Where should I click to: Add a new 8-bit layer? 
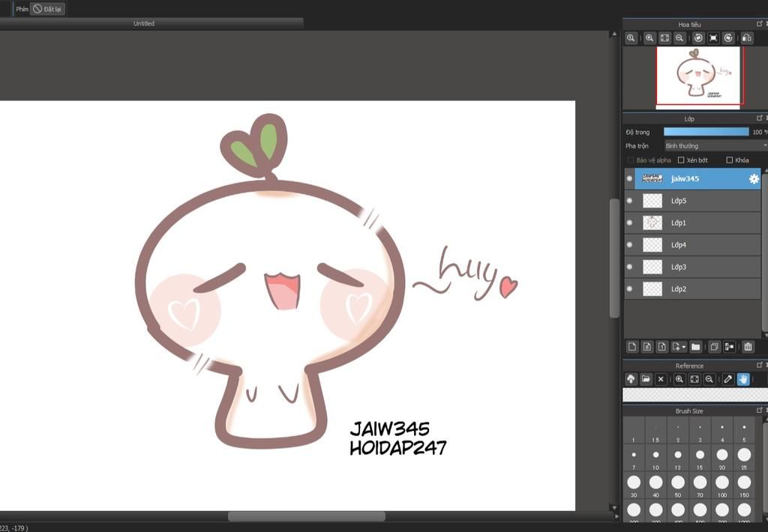(x=647, y=346)
